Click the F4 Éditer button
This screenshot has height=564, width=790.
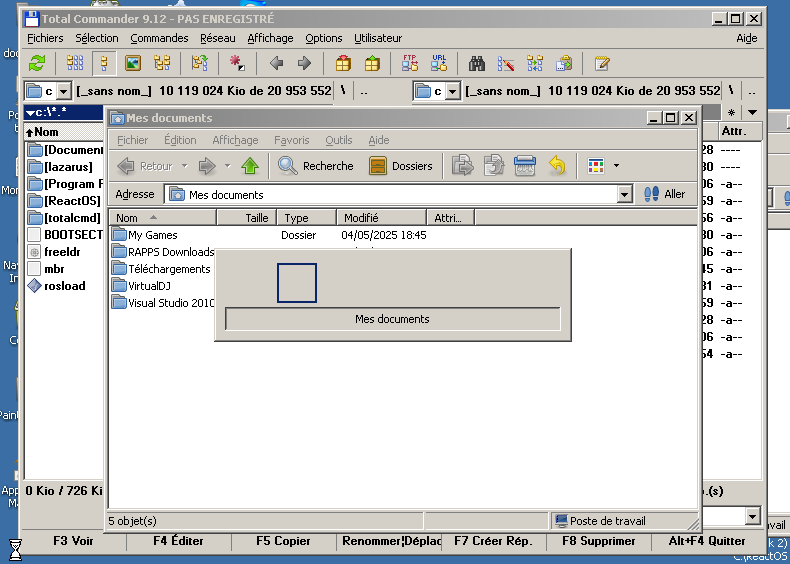tap(178, 541)
